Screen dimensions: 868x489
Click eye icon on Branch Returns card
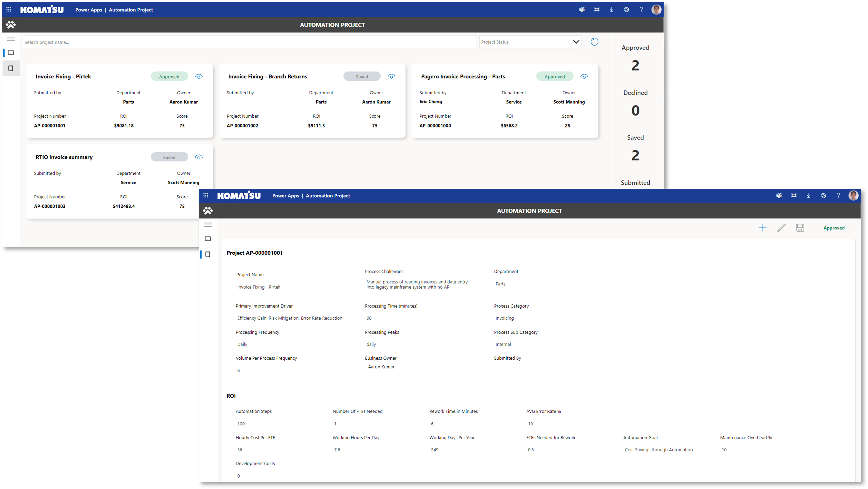pyautogui.click(x=391, y=76)
